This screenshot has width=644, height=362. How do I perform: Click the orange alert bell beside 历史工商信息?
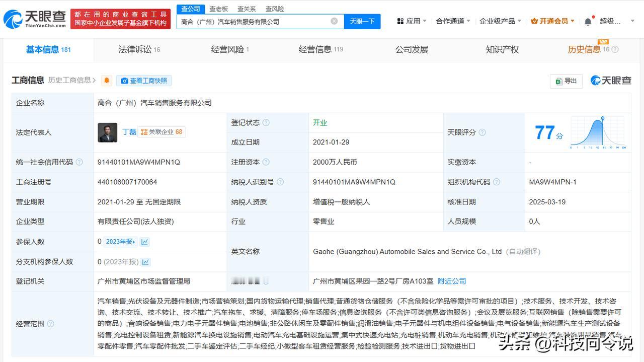[x=107, y=81]
